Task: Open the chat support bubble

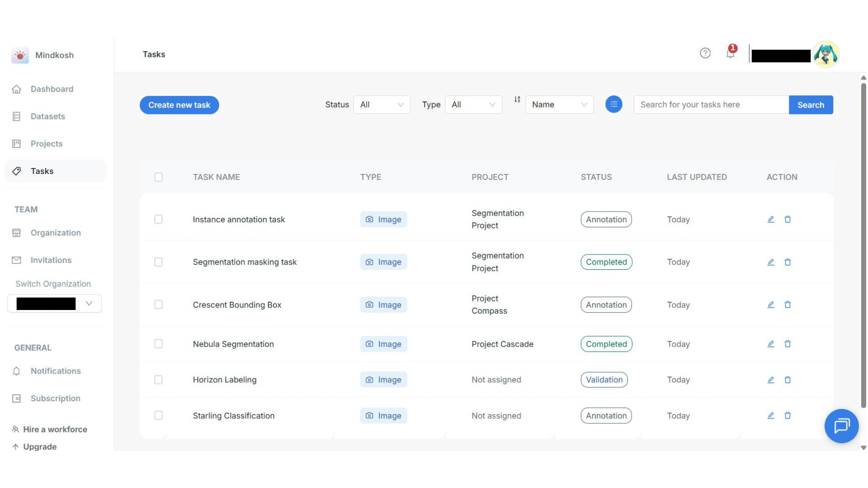Action: coord(841,426)
